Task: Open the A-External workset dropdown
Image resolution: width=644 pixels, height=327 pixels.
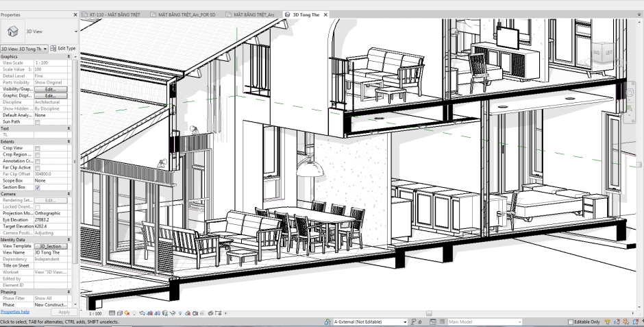Action: coord(405,322)
